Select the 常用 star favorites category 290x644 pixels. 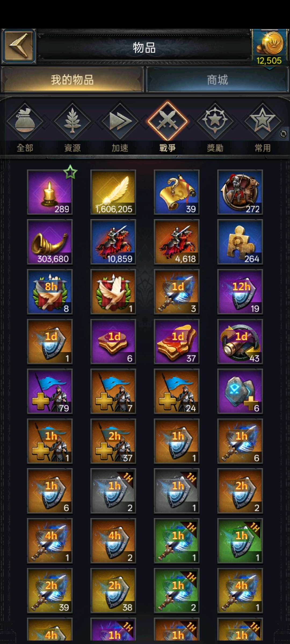pos(263,127)
